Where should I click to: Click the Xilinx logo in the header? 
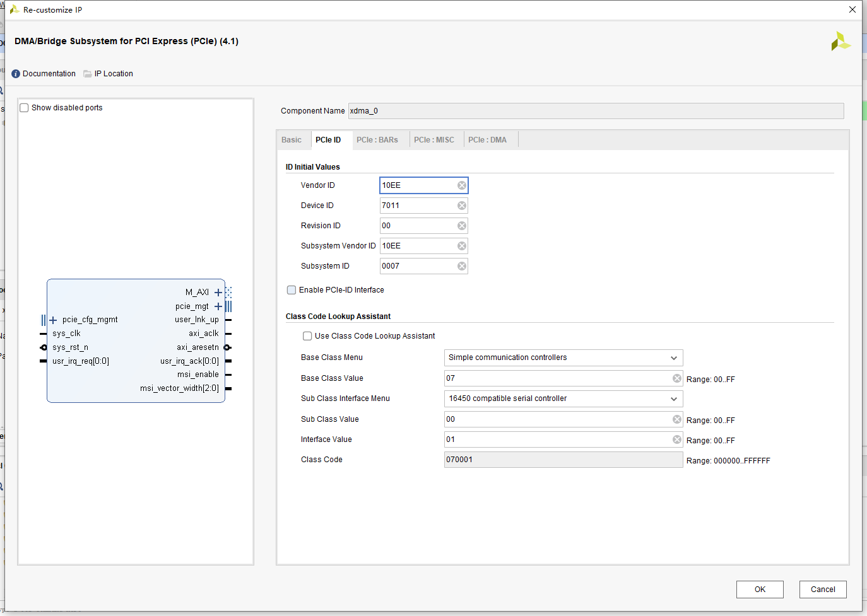(840, 42)
